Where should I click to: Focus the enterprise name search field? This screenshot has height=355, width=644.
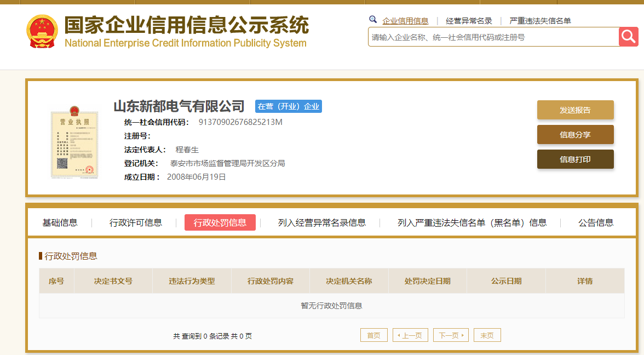coord(493,37)
